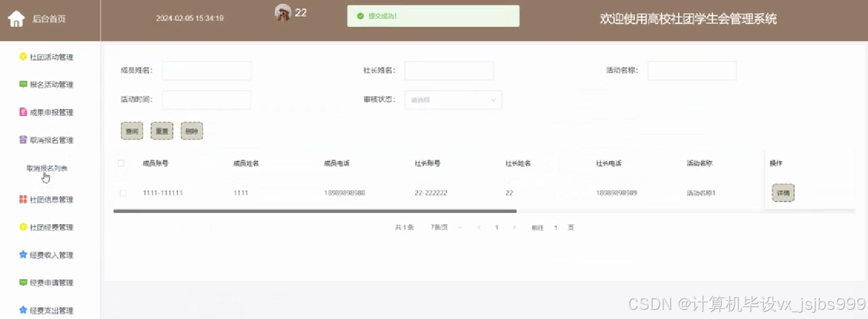Click cell 18989898989

pyautogui.click(x=616, y=193)
